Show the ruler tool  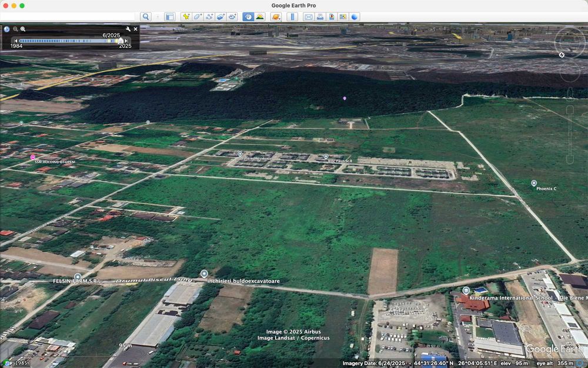(292, 16)
